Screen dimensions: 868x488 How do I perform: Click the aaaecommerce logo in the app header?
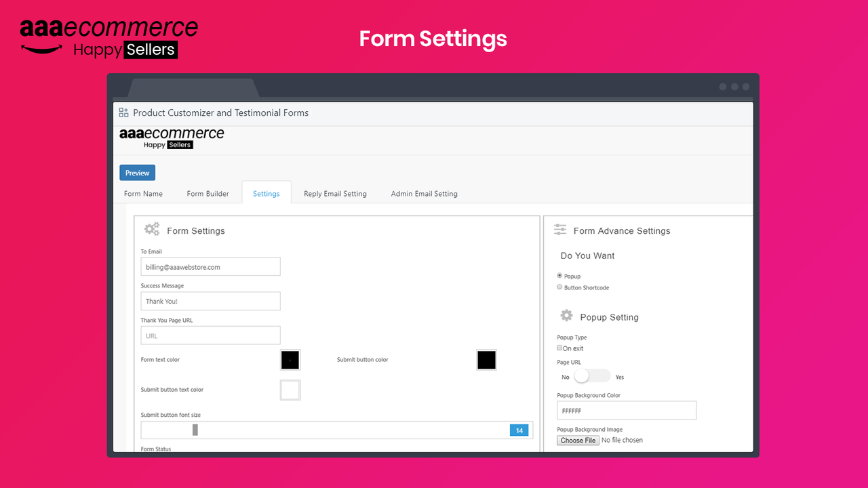pos(171,138)
